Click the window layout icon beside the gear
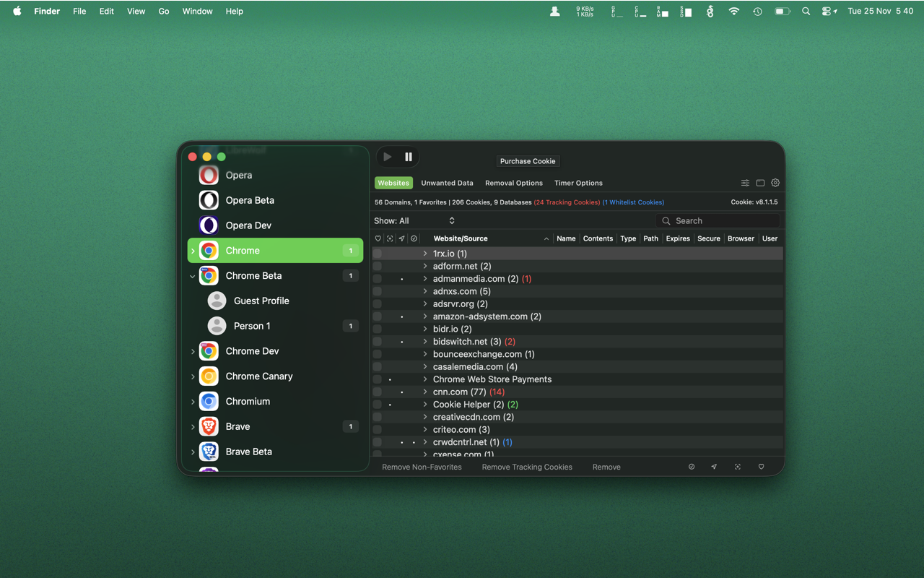Viewport: 924px width, 578px height. click(x=760, y=183)
